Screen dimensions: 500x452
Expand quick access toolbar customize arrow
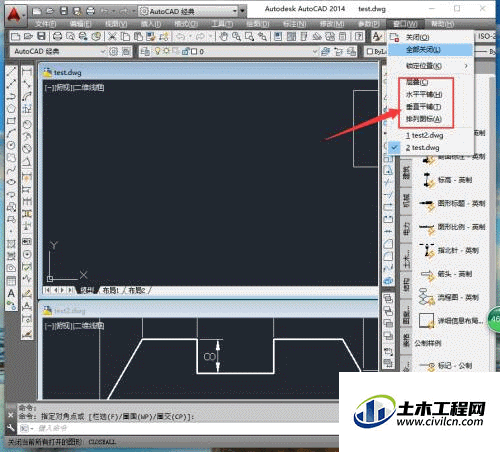pyautogui.click(x=242, y=11)
